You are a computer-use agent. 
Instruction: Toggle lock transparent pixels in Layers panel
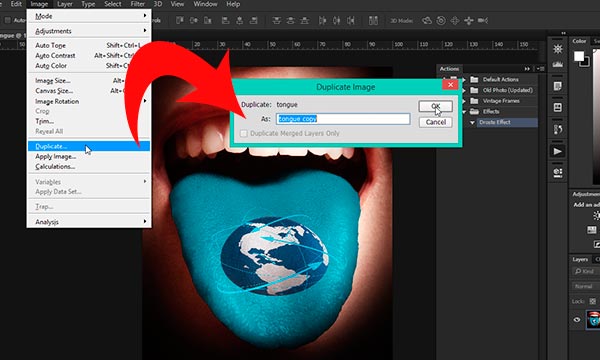(x=592, y=301)
